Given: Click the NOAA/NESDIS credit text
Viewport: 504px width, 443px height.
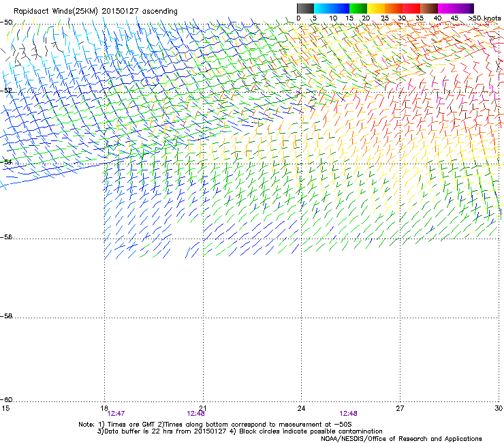Looking at the screenshot, I should pyautogui.click(x=401, y=439).
